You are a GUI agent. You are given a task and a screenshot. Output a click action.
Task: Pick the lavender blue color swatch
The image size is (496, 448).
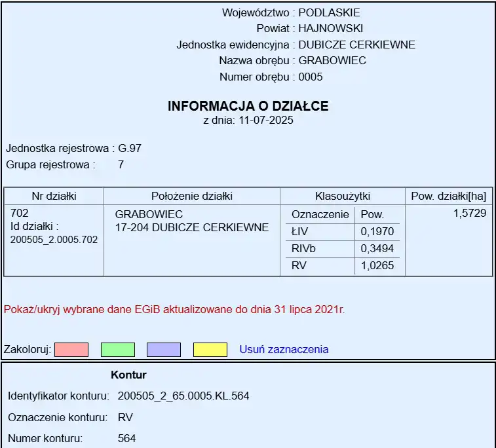[164, 350]
